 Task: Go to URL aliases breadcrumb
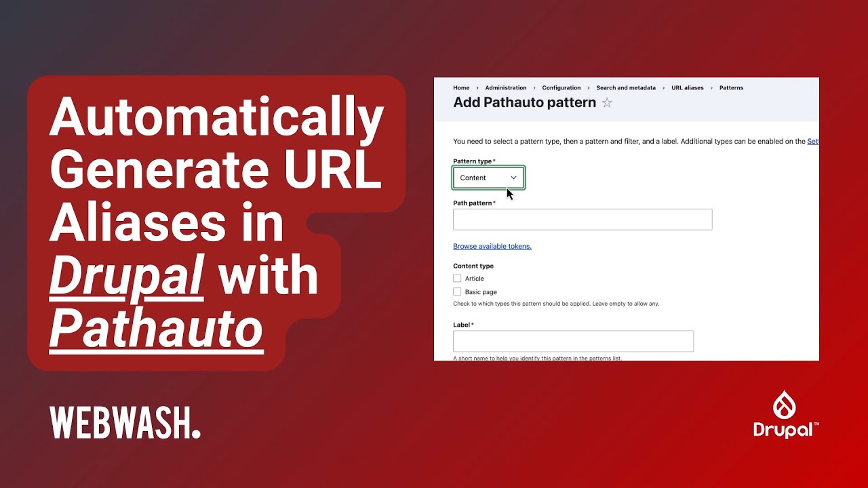[x=688, y=88]
